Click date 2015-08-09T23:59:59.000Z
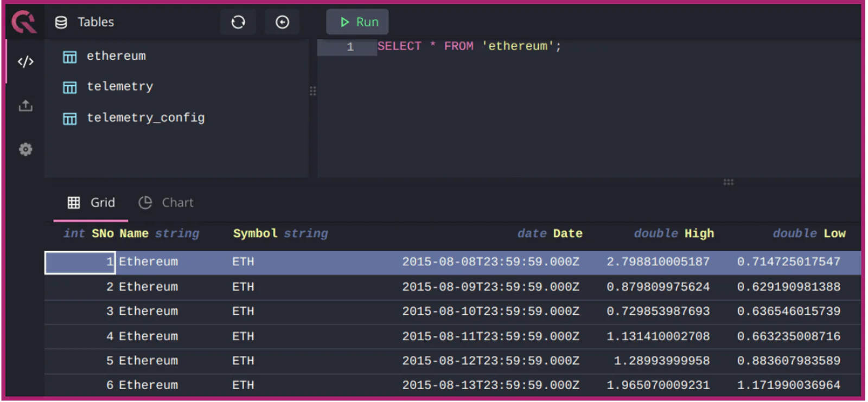The image size is (868, 402). [490, 287]
